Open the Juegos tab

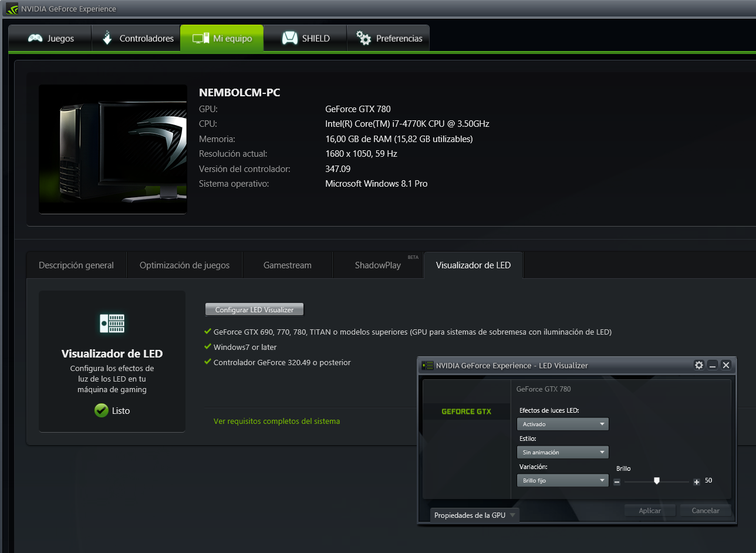50,39
